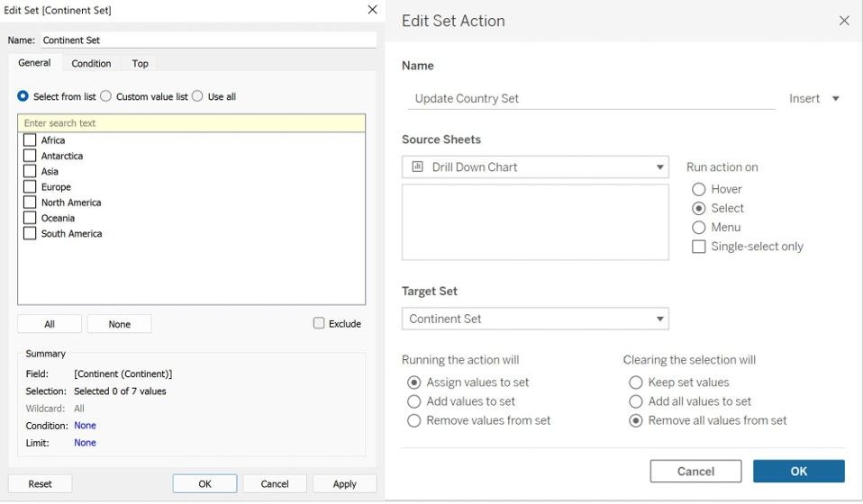Screen dimensions: 863x504
Task: Click the blue OK button
Action: tap(798, 471)
